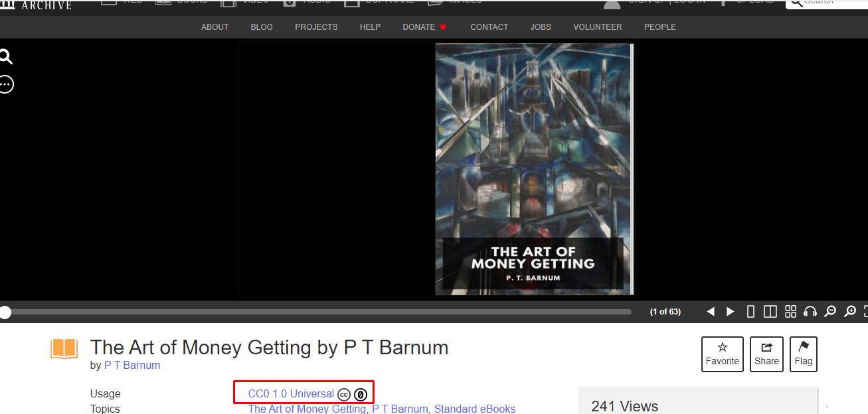Open the P T Barnum author link

click(x=132, y=366)
